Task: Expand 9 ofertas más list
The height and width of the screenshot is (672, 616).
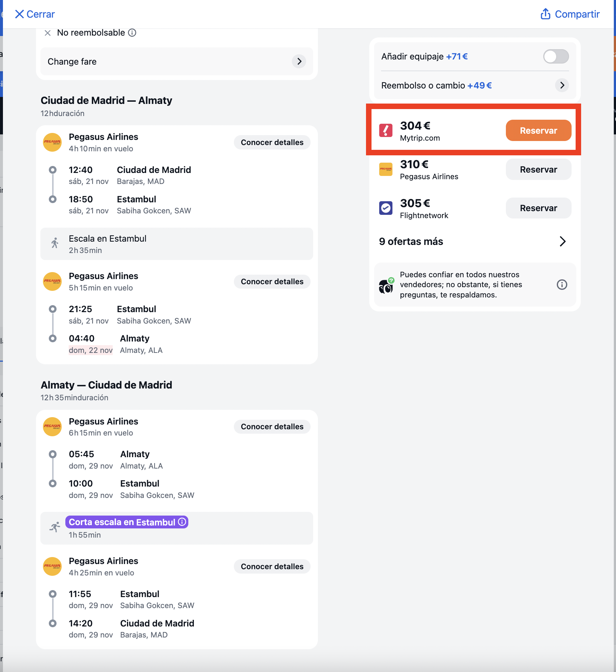Action: point(473,241)
